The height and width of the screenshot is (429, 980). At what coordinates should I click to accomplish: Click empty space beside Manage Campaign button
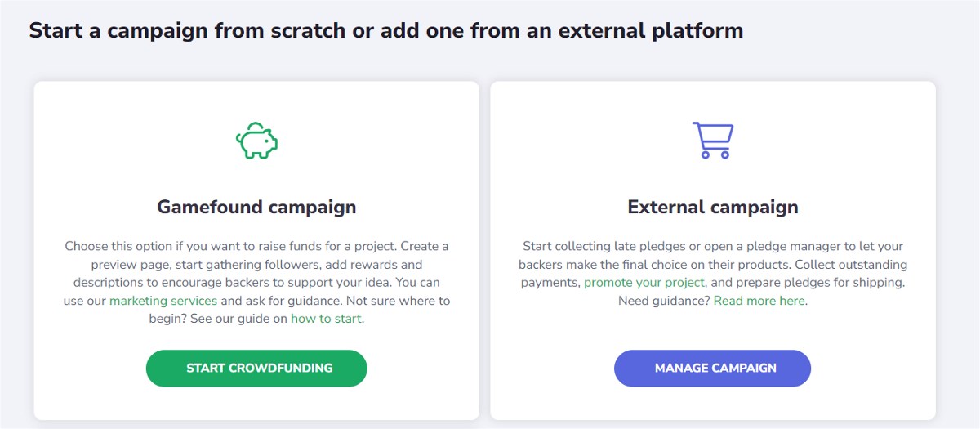[x=870, y=368]
